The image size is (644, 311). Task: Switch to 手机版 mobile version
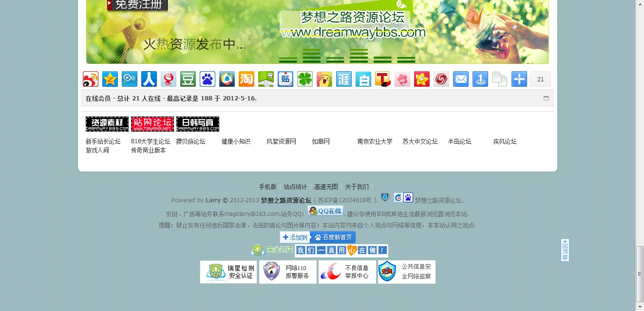click(x=268, y=187)
